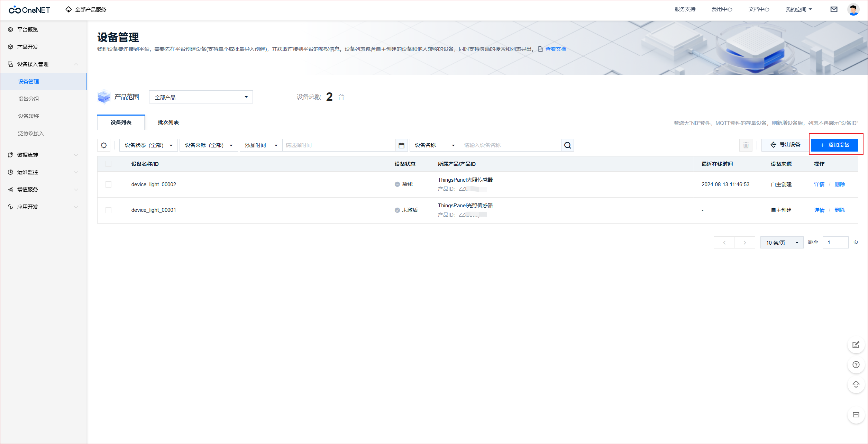This screenshot has width=868, height=444.
Task: Open the 设备状态 (全部) filter dropdown
Action: coord(148,145)
